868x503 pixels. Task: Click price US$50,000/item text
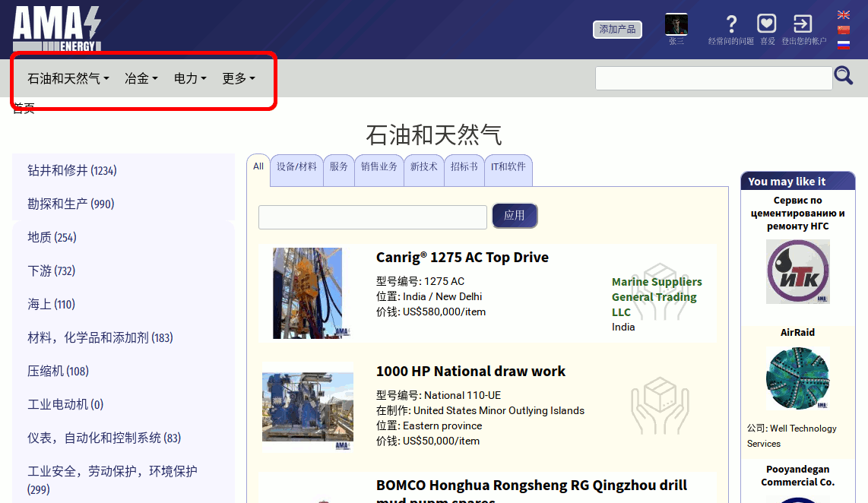click(x=441, y=441)
